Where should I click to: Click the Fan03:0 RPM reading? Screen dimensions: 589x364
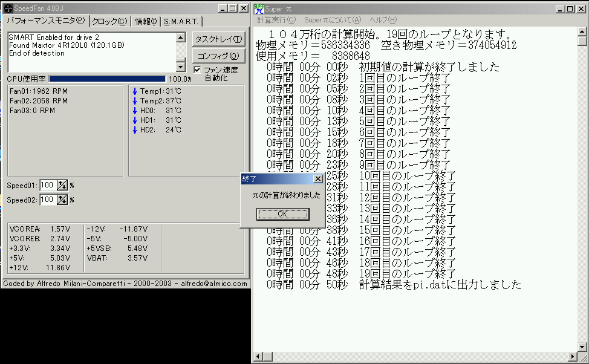(32, 111)
